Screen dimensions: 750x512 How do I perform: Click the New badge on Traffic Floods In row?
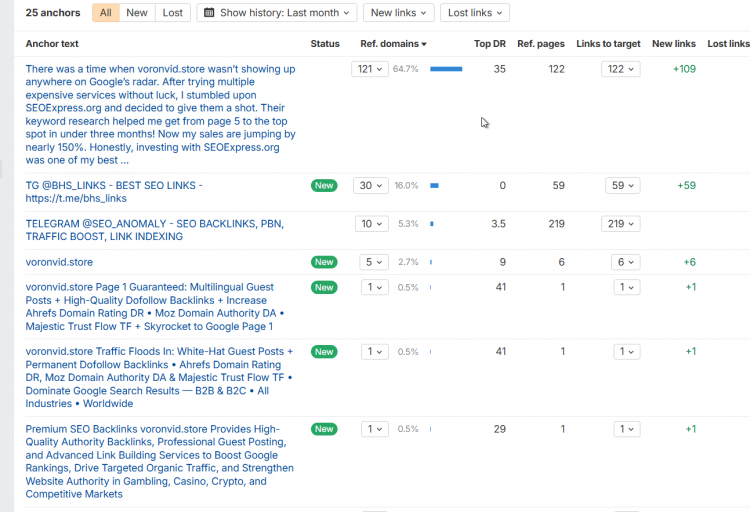point(324,352)
